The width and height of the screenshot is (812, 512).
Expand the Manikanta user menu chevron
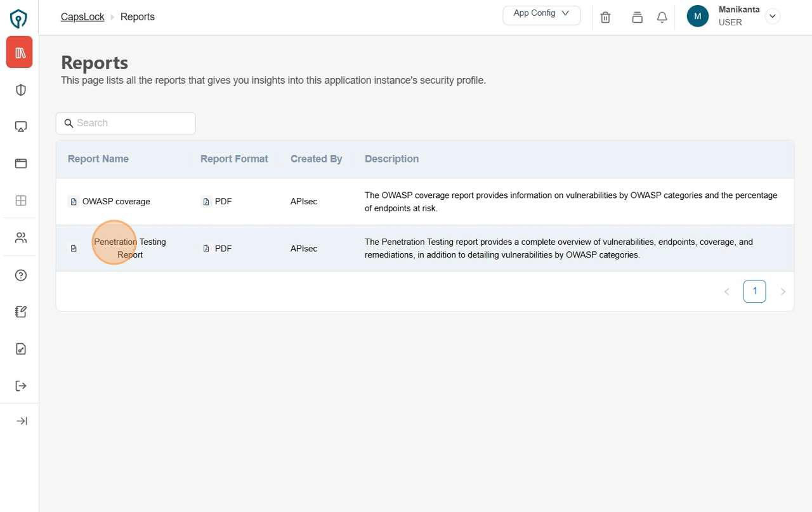[x=772, y=16]
